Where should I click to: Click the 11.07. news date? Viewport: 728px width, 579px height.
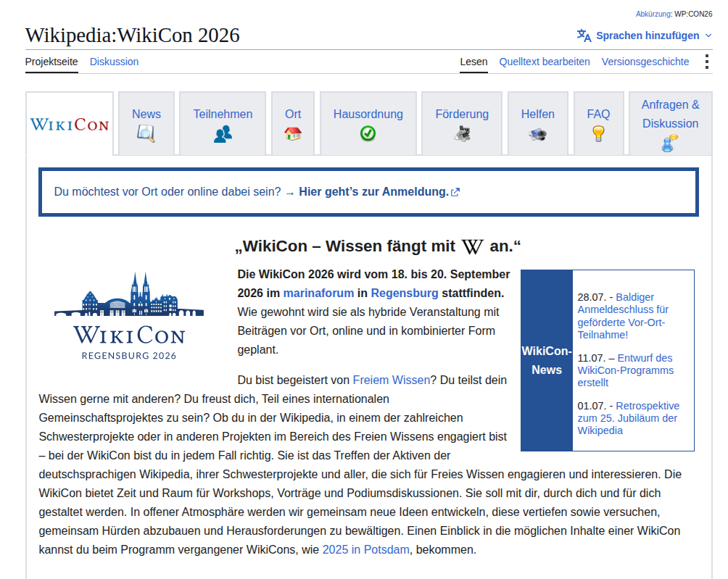(592, 358)
